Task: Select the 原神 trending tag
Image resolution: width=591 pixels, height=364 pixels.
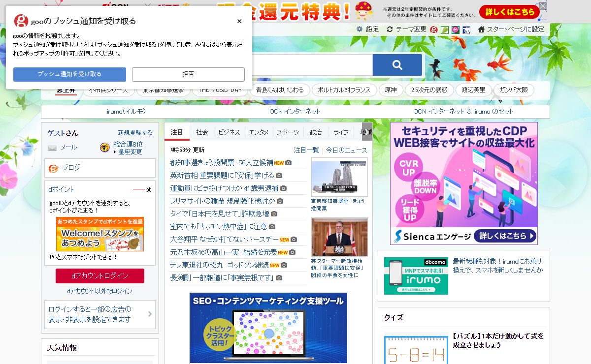Action: [x=391, y=90]
